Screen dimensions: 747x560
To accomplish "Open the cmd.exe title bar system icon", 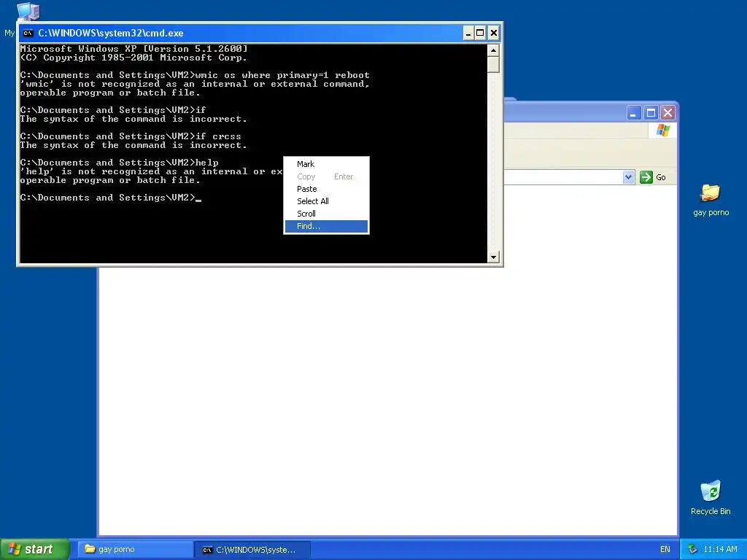I will point(28,33).
